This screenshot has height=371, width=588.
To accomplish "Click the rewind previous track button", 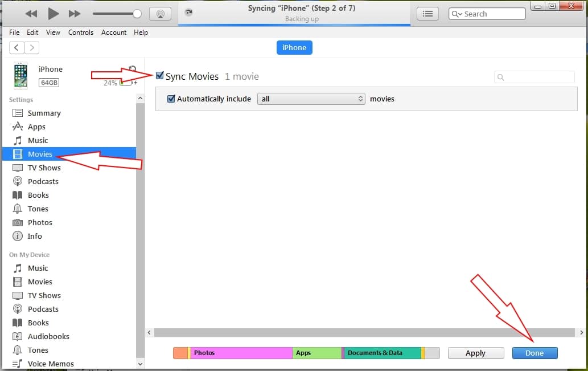I will click(x=31, y=14).
